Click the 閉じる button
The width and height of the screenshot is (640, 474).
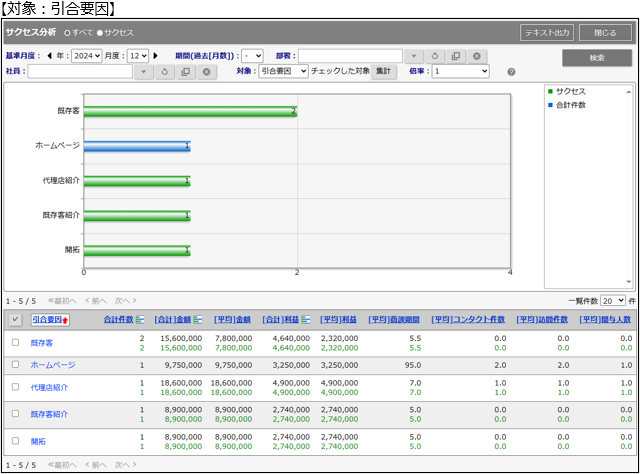coord(605,33)
